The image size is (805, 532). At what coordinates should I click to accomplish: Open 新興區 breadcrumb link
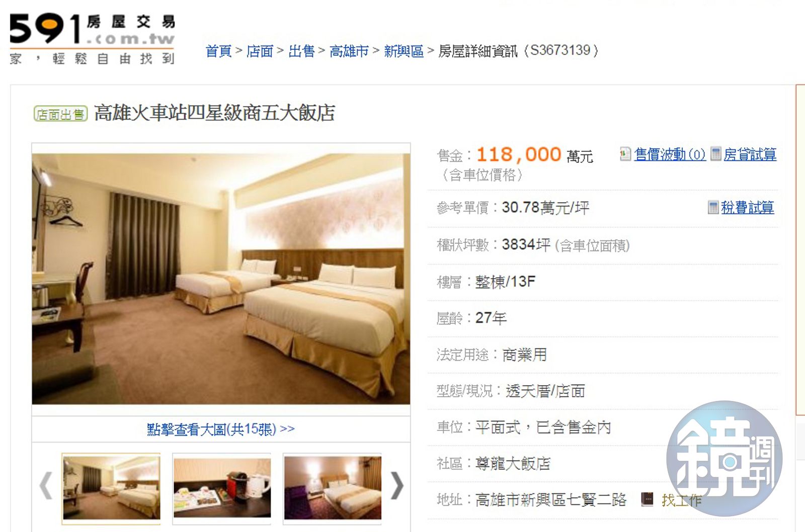coord(404,51)
